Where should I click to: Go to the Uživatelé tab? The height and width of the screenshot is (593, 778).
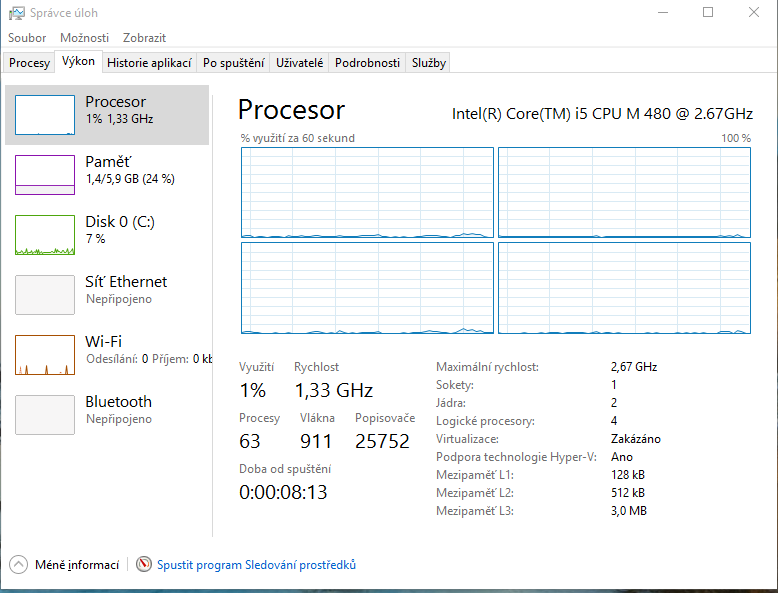point(299,63)
